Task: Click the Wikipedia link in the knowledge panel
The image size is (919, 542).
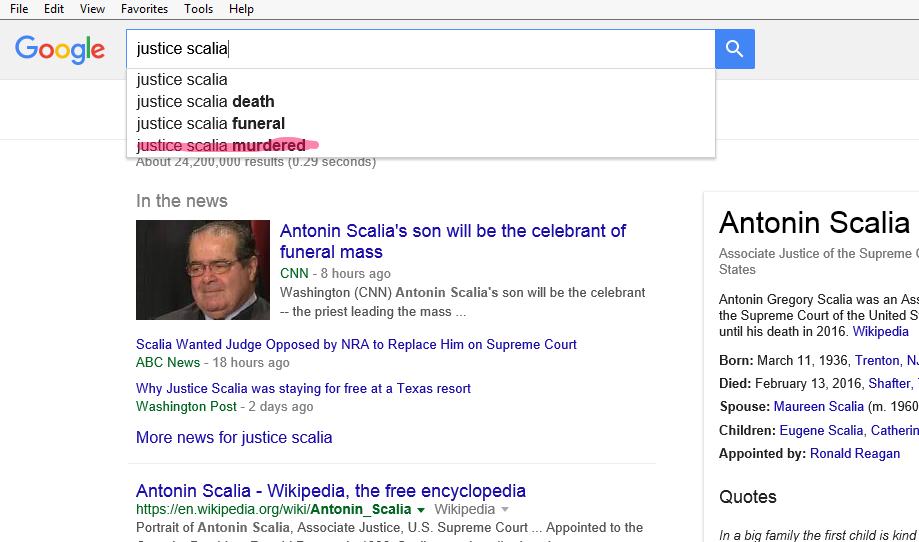Action: (880, 332)
